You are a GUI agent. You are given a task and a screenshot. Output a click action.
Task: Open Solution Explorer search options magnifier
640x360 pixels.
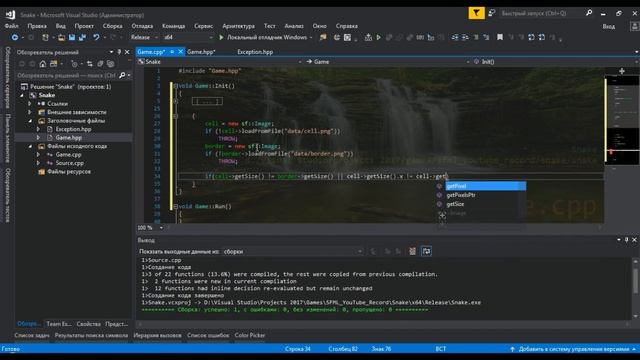click(122, 76)
